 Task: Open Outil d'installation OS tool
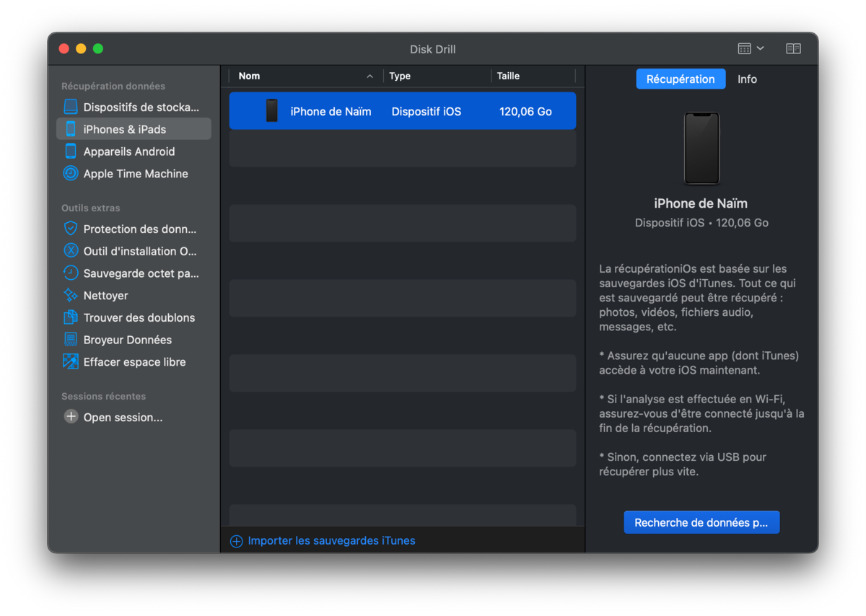click(x=134, y=251)
